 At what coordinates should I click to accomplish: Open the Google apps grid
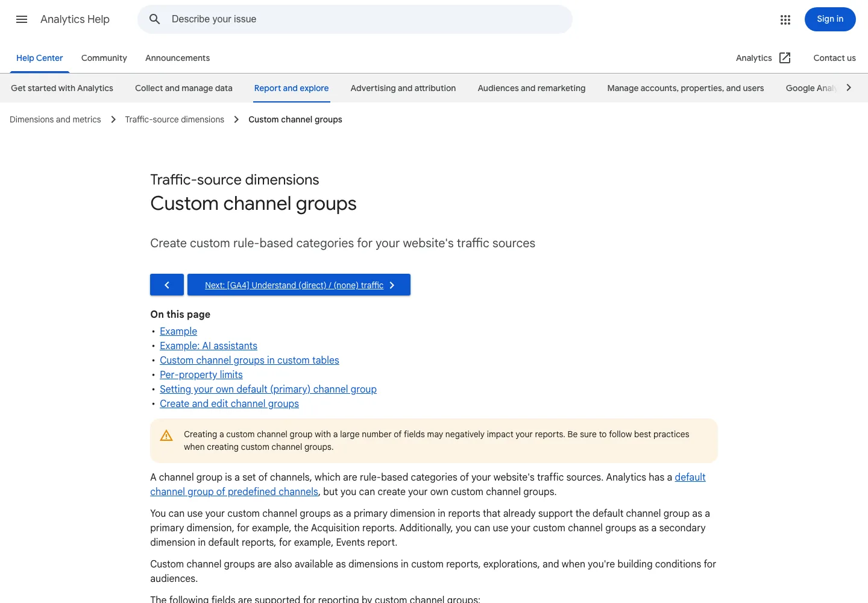[785, 20]
